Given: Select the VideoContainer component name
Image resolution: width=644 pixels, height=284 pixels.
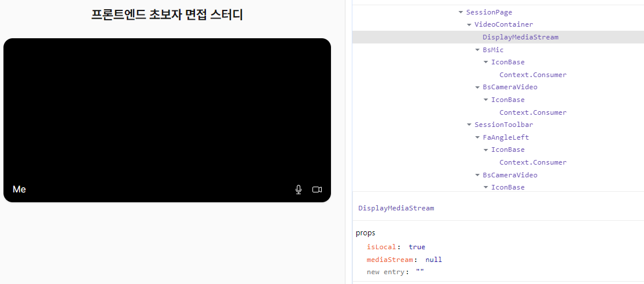Looking at the screenshot, I should click(x=503, y=25).
